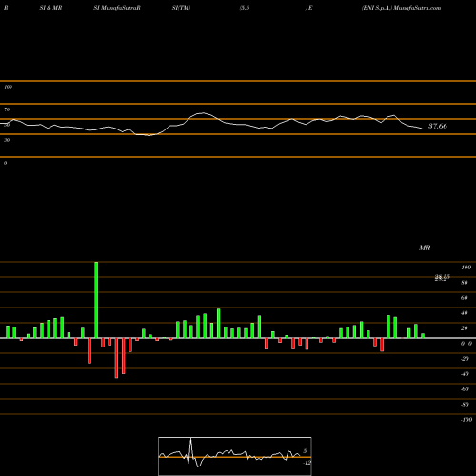
Task: Click the '(ENI S.p.A.) MunafaSutra.com' header text
Action: click(x=401, y=8)
